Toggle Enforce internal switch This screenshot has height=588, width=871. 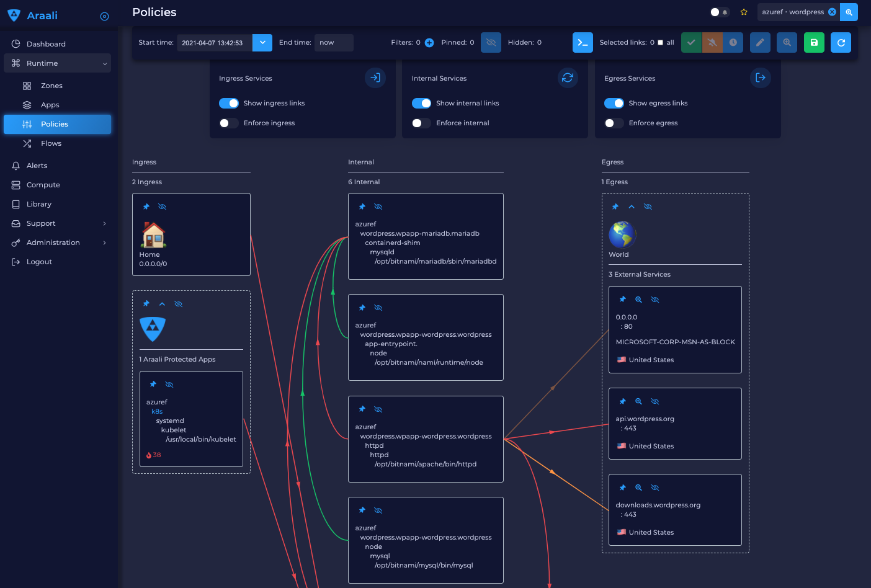422,123
